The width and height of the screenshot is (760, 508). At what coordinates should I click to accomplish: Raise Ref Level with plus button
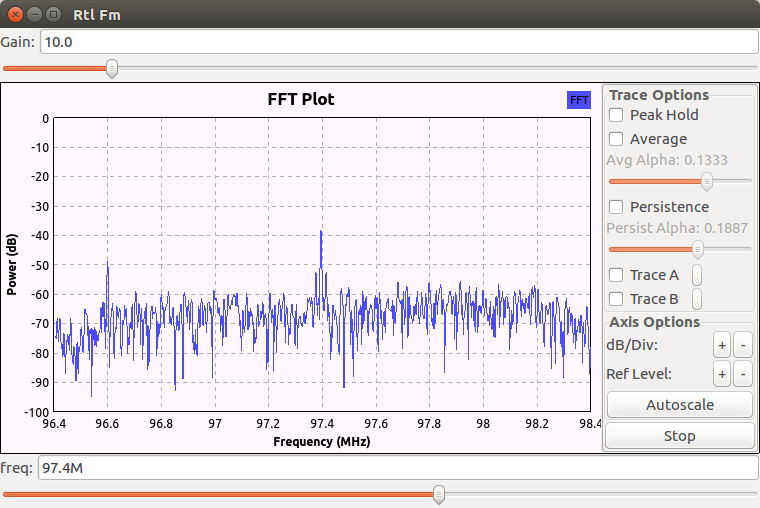point(722,374)
